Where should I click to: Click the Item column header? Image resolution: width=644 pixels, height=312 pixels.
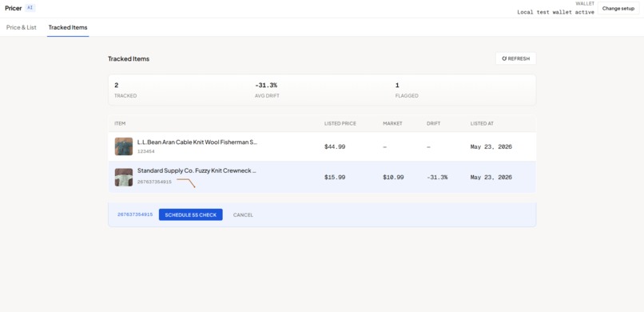coord(120,123)
